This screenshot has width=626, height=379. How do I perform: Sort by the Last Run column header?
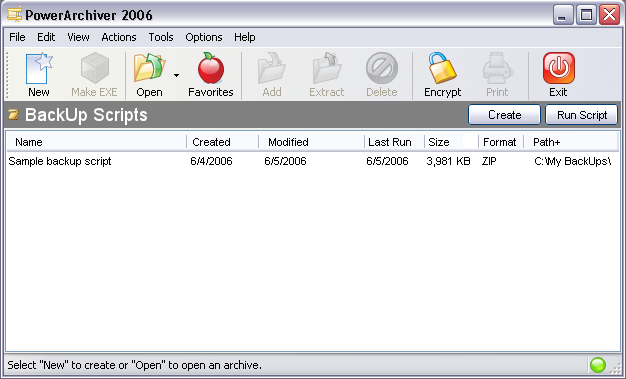point(394,142)
